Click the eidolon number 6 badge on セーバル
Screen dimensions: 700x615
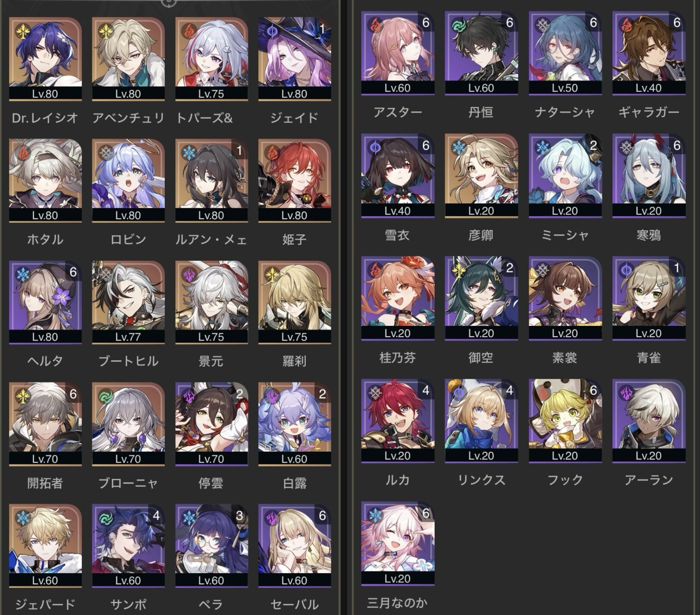pos(322,516)
